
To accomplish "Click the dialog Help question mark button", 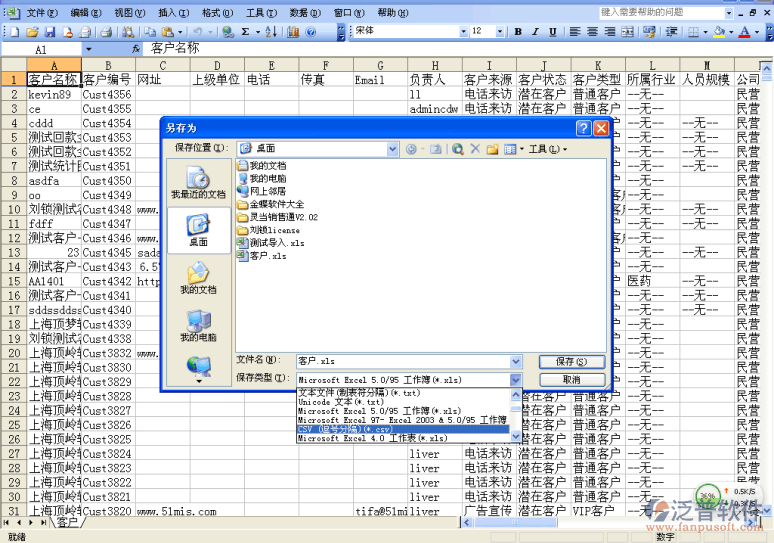I will tap(583, 128).
